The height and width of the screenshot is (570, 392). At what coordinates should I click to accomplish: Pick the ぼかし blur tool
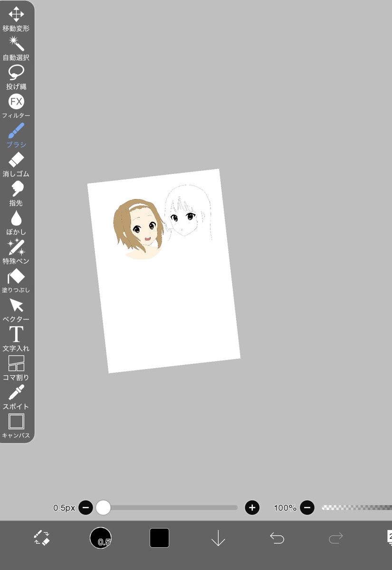point(16,223)
